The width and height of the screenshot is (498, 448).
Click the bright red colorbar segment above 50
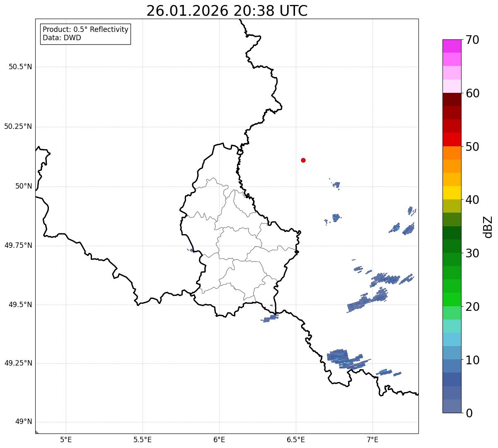click(452, 140)
